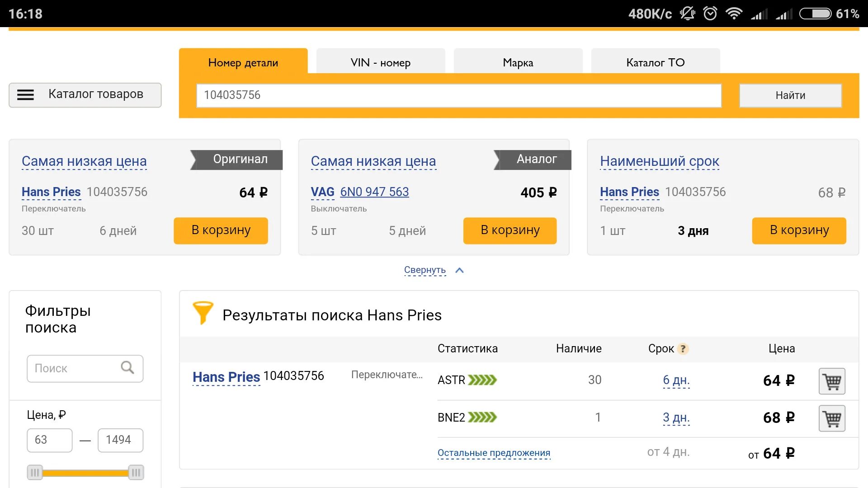Click the right handle of the price slider
Image resolution: width=868 pixels, height=488 pixels.
click(x=136, y=473)
